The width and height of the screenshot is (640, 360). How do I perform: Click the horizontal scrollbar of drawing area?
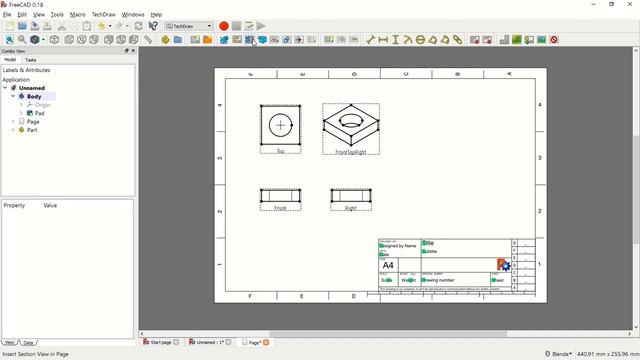[388, 334]
